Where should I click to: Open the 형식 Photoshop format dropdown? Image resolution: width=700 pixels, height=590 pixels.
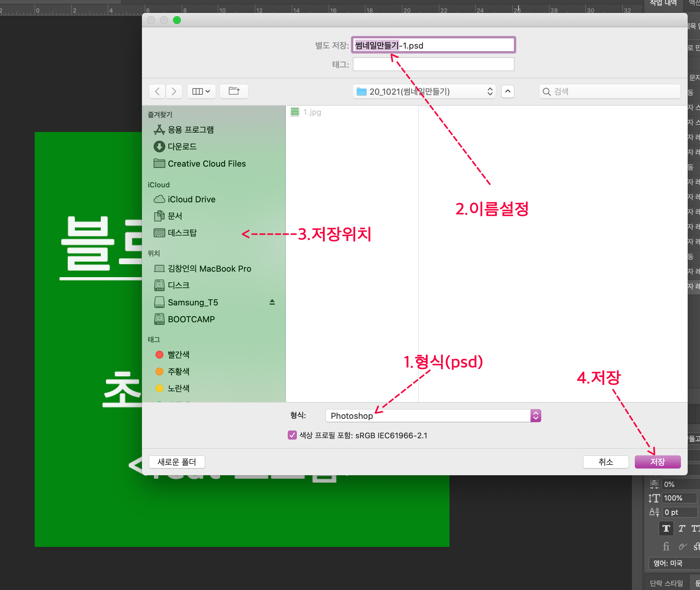(433, 416)
